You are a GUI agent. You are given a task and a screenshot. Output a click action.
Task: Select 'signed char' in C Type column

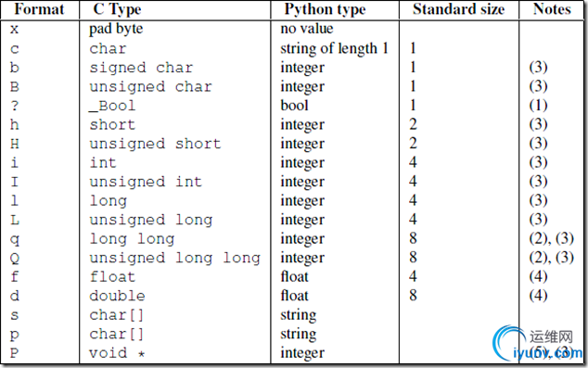click(141, 68)
